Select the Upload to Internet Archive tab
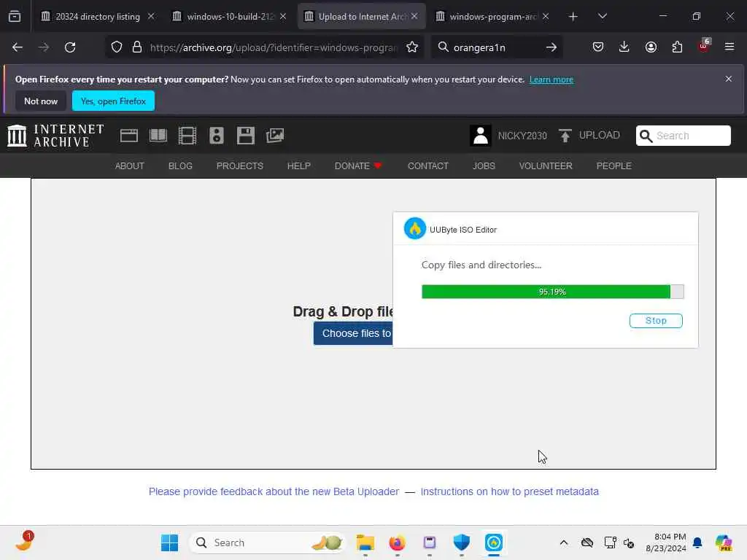Screen dimensions: 747x560 tap(361, 17)
